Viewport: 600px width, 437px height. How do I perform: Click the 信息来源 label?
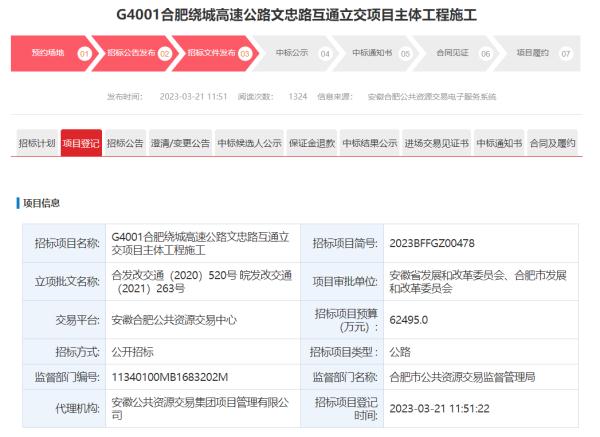[x=335, y=96]
